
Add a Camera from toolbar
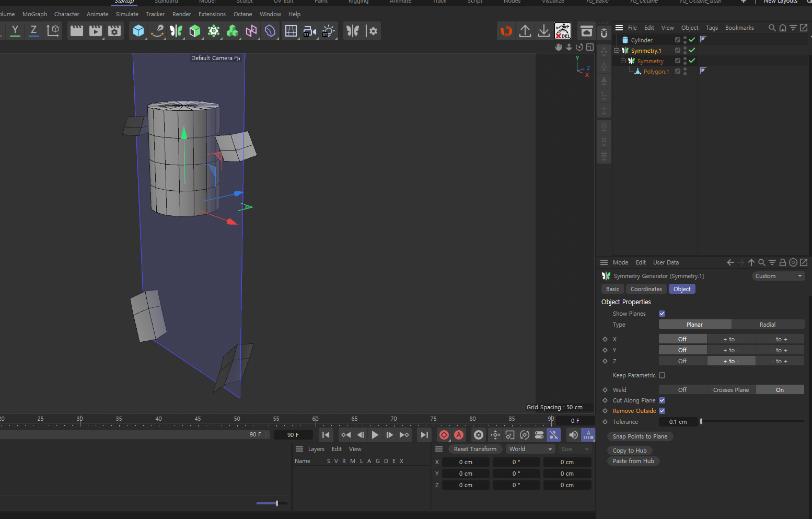point(310,31)
